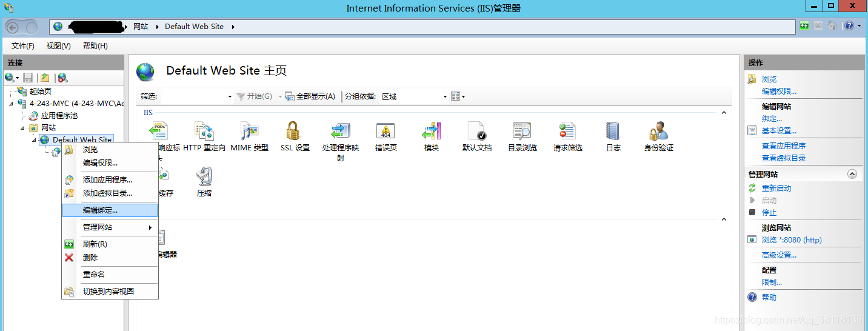Screen dimensions: 868x331
Task: Open the 文件(F) menu
Action: coord(23,46)
